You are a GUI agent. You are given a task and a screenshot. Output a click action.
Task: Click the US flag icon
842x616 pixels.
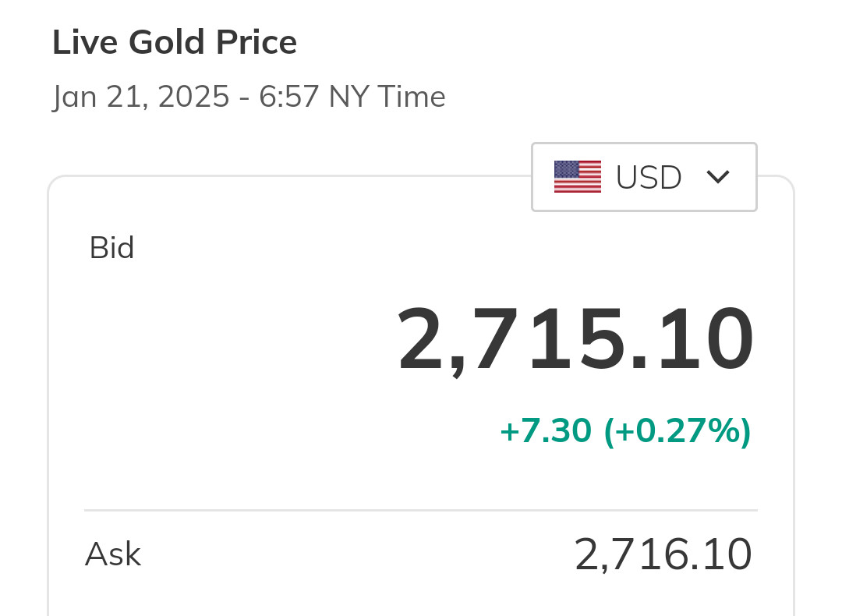[x=577, y=177]
